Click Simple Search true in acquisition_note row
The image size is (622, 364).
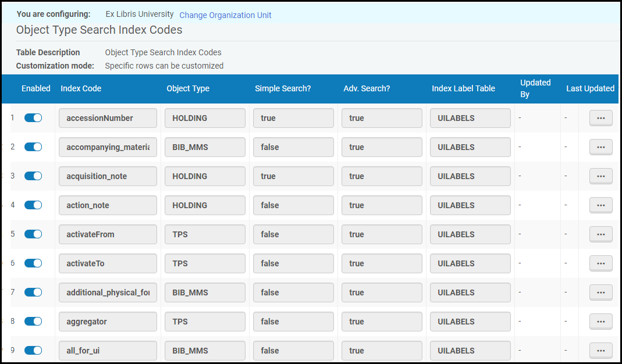(x=294, y=176)
